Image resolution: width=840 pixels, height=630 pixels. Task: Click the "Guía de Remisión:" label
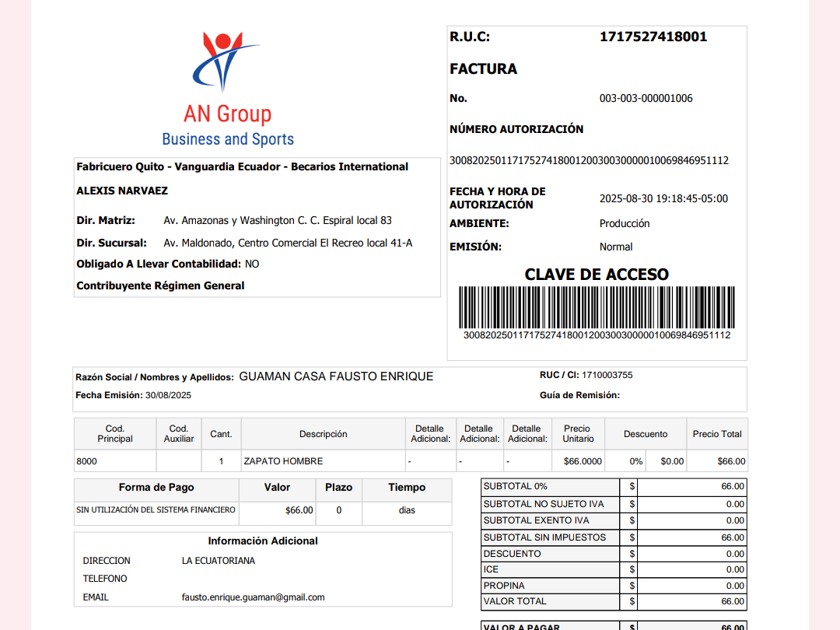pyautogui.click(x=579, y=395)
